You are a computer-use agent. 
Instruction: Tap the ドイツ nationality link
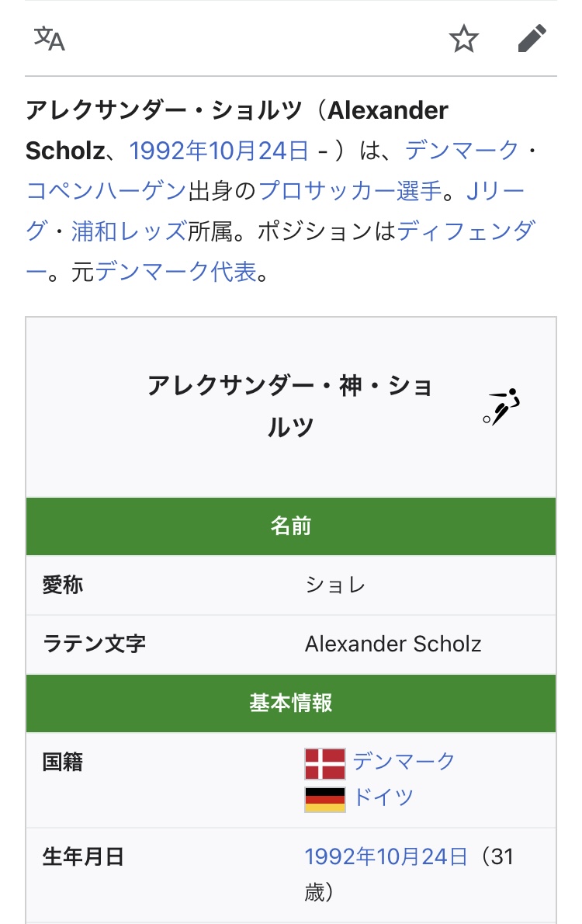383,797
